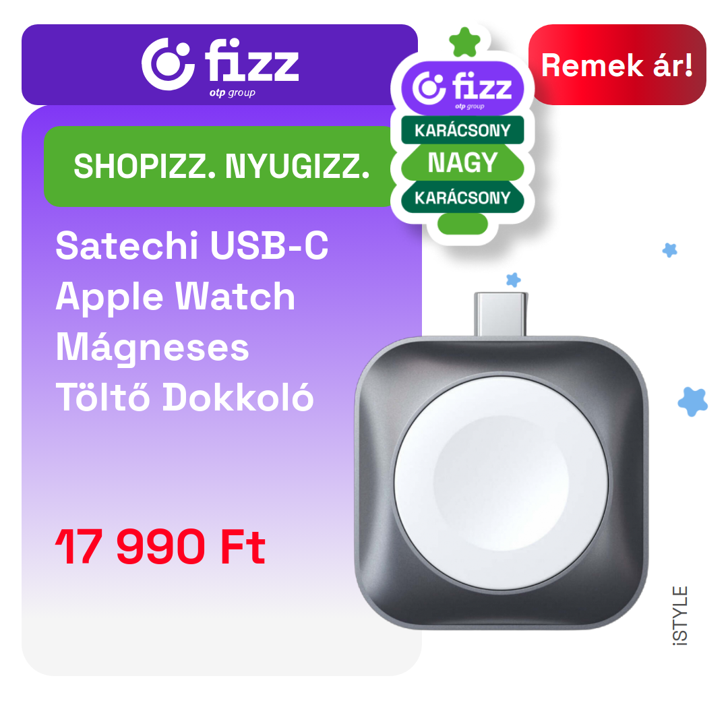
Task: Click the green tree trunk shape
Action: (x=462, y=224)
